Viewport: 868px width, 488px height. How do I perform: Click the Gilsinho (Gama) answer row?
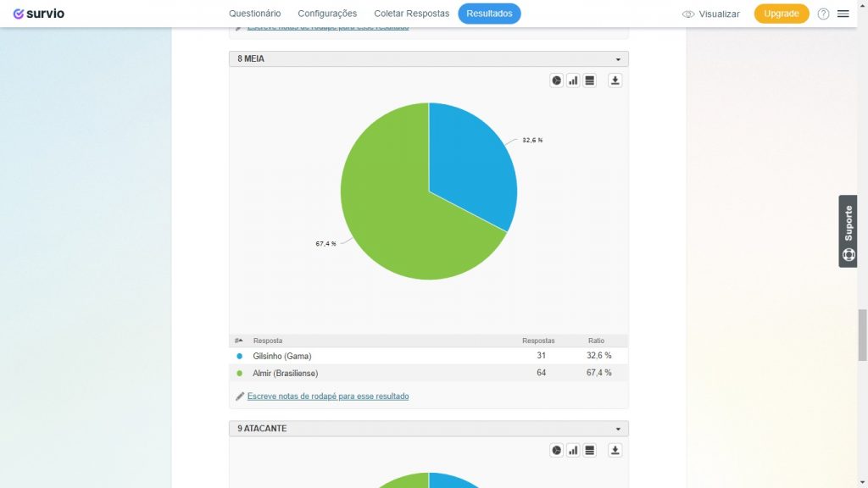[x=428, y=356]
